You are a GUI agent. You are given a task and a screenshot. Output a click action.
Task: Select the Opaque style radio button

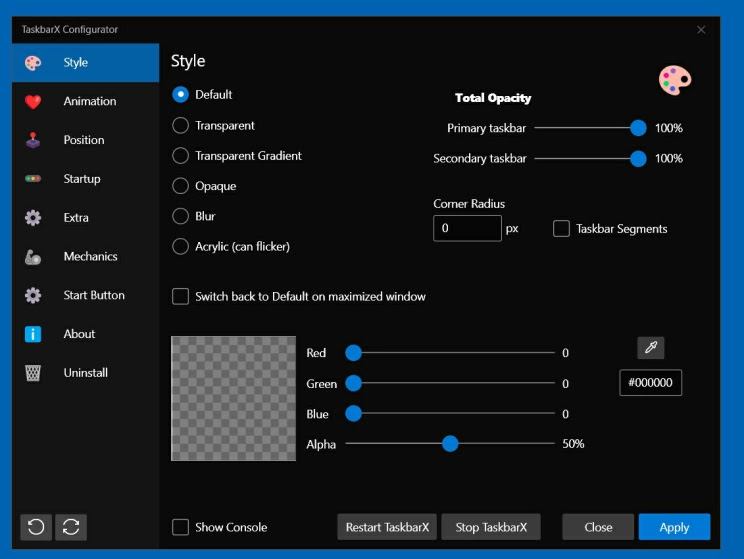click(x=180, y=186)
